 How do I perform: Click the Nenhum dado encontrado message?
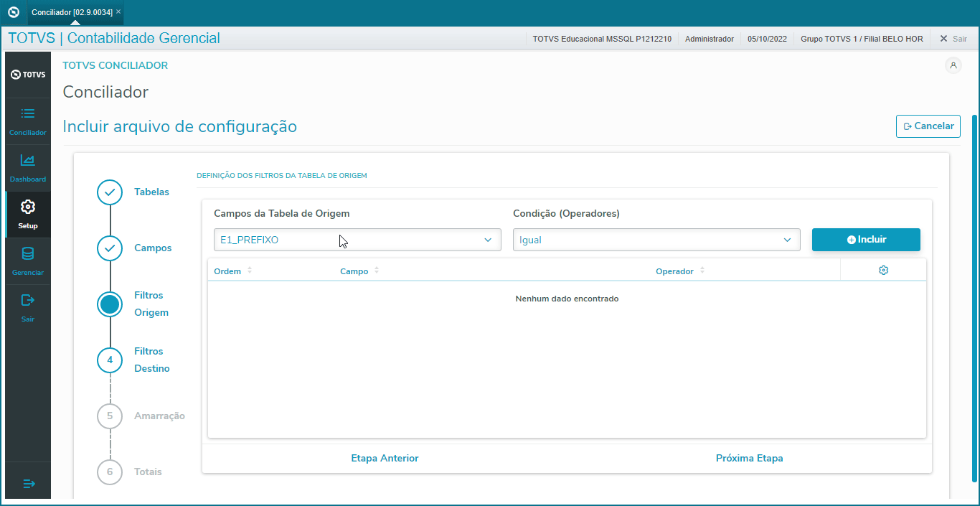click(x=567, y=299)
